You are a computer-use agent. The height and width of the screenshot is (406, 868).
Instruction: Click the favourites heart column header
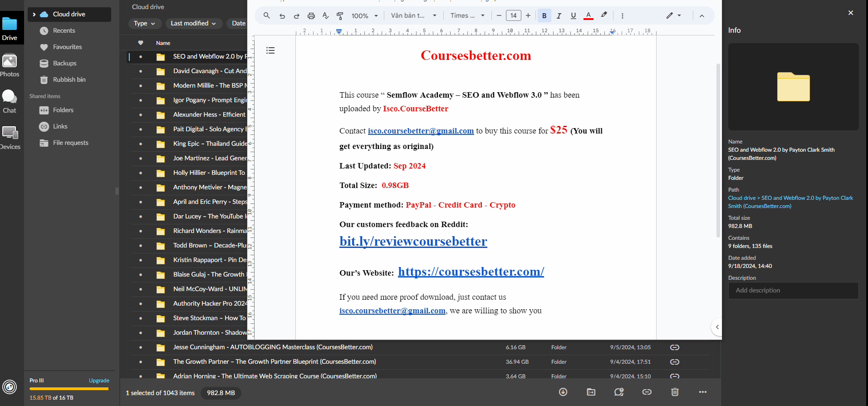[x=141, y=43]
